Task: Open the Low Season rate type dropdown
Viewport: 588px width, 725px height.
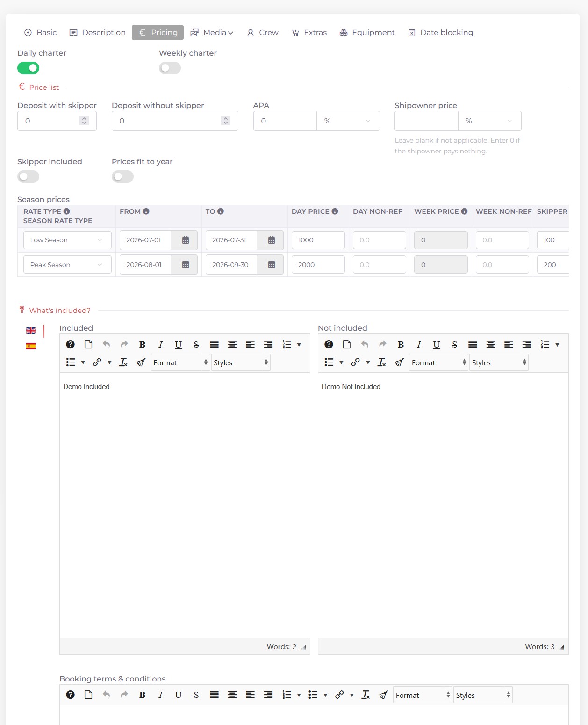Action: pos(67,240)
